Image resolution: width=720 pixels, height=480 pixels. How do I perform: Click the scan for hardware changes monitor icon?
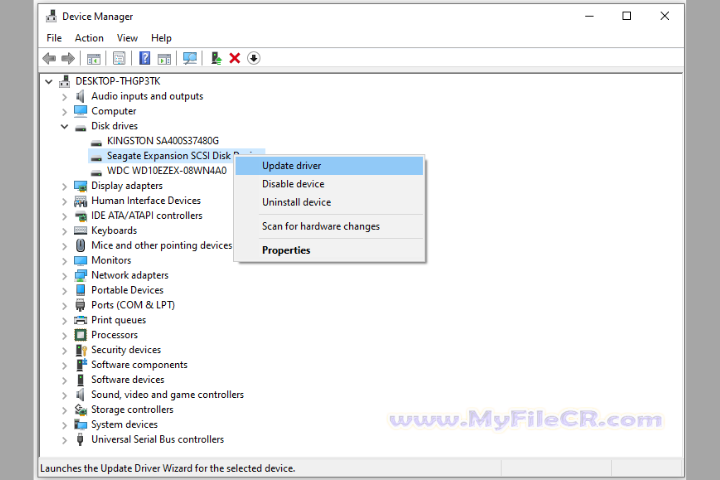click(190, 58)
